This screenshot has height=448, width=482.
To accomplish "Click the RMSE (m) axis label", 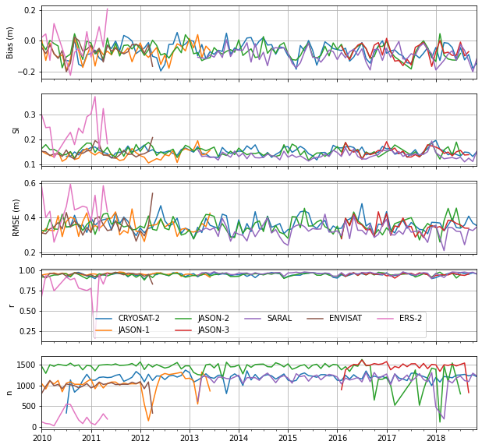I will pyautogui.click(x=16, y=217).
